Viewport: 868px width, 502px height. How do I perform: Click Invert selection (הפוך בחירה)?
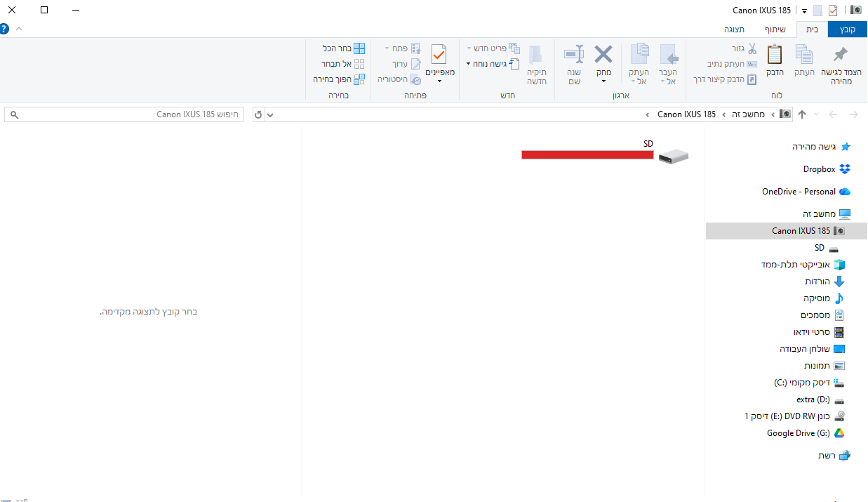click(x=340, y=79)
